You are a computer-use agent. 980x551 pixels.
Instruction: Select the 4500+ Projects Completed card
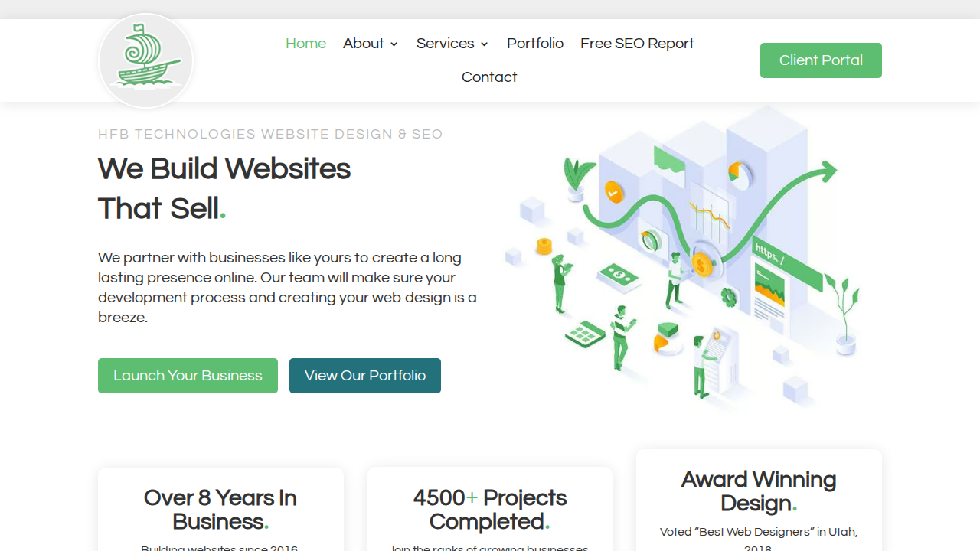[x=490, y=510]
